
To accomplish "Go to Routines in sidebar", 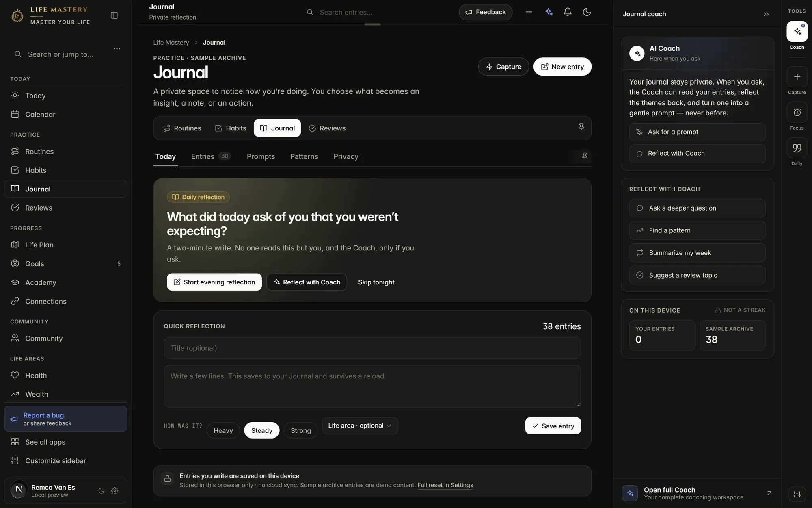I will [x=66, y=151].
